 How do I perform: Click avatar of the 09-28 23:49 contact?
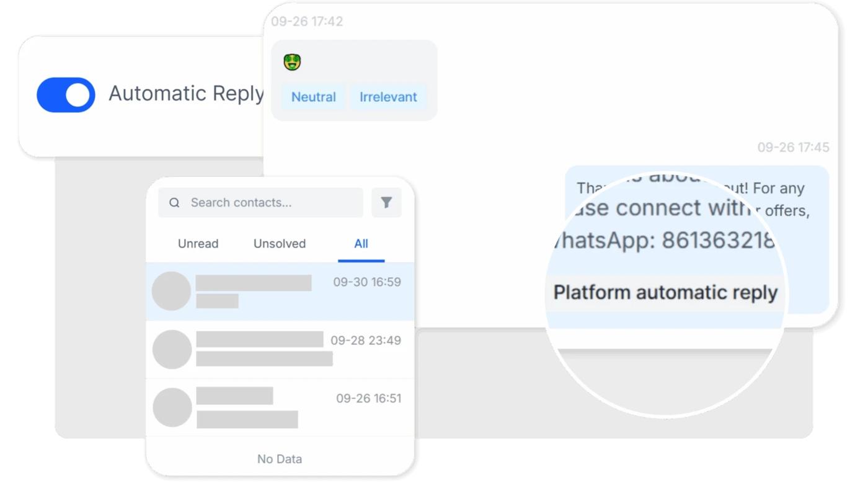[172, 349]
